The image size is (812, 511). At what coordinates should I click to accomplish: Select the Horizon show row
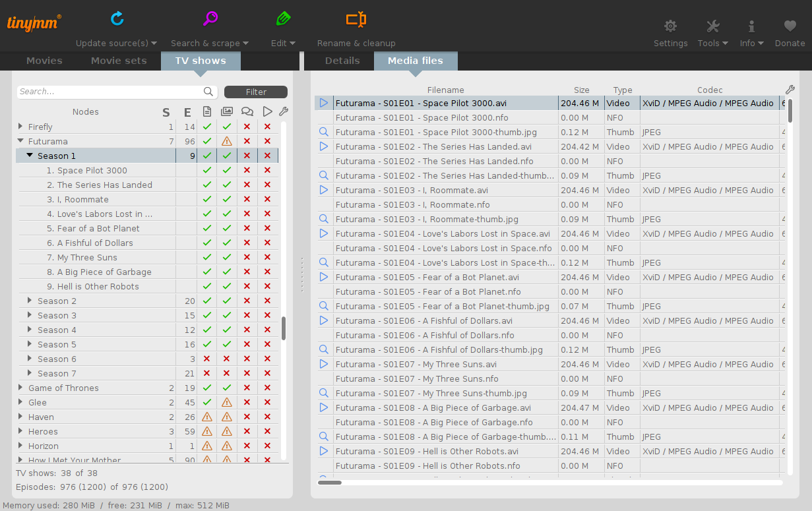click(148, 446)
